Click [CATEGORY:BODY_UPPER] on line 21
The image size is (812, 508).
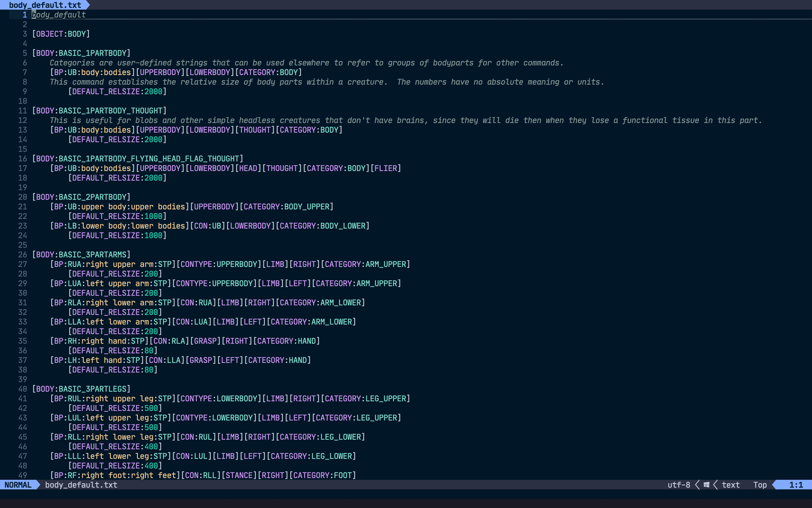click(x=286, y=207)
